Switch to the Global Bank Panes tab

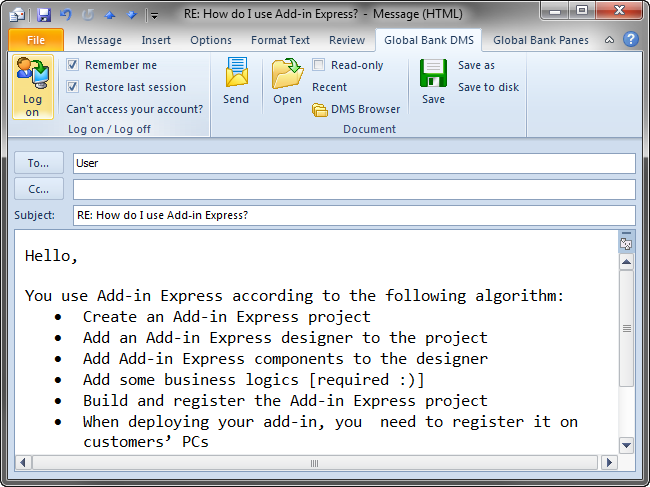coord(541,40)
